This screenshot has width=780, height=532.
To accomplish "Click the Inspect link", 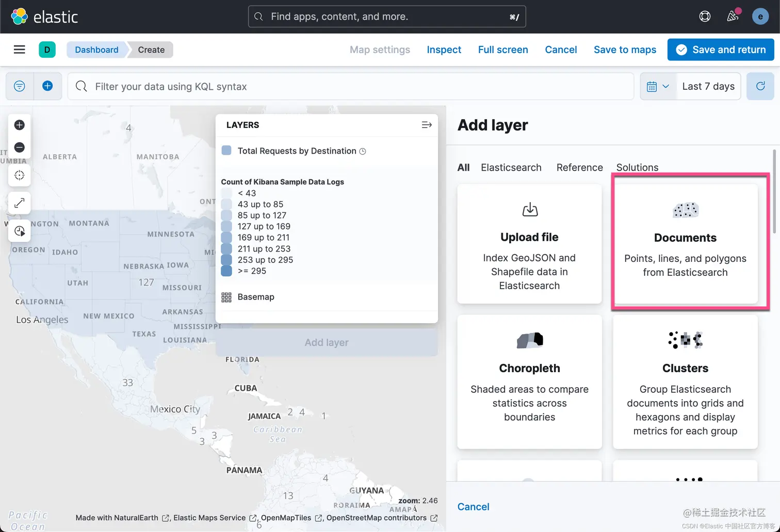I will 444,49.
